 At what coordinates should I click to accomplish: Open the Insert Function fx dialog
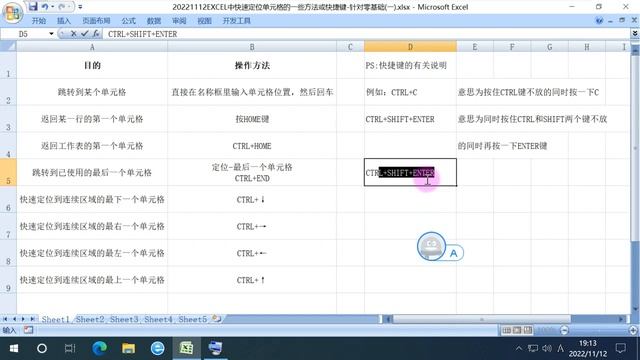96,34
